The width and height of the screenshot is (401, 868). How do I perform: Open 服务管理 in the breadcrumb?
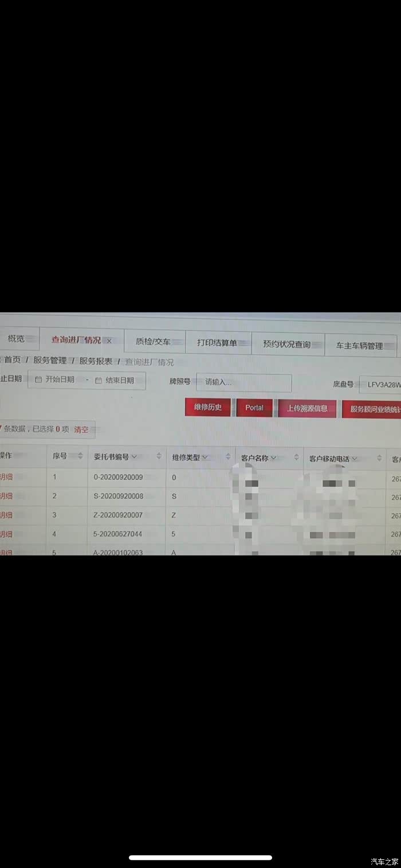(x=50, y=361)
